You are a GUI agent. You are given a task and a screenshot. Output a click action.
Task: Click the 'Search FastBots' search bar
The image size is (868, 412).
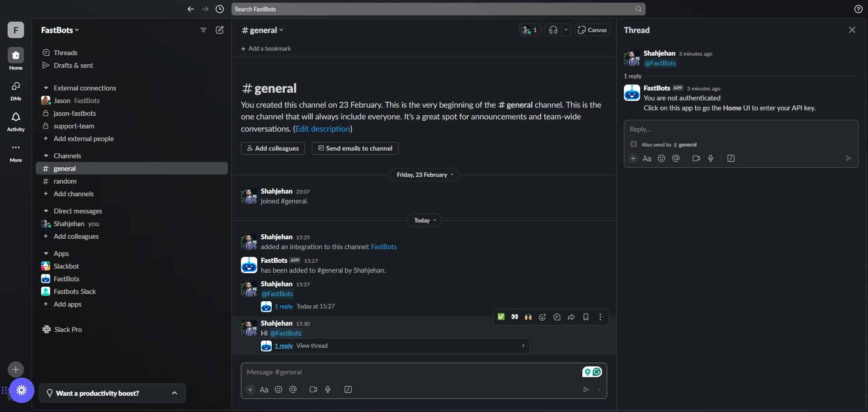tap(438, 9)
